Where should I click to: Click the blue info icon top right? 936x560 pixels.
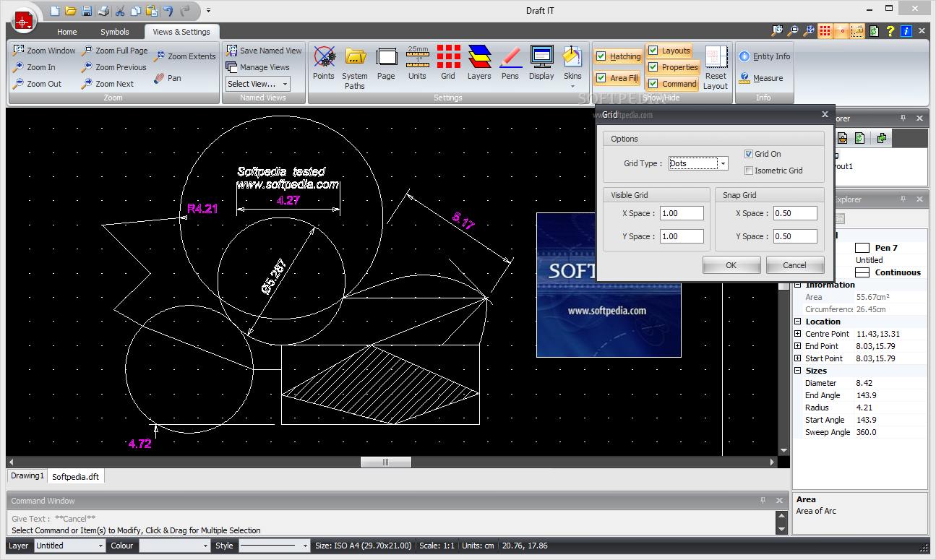[906, 31]
